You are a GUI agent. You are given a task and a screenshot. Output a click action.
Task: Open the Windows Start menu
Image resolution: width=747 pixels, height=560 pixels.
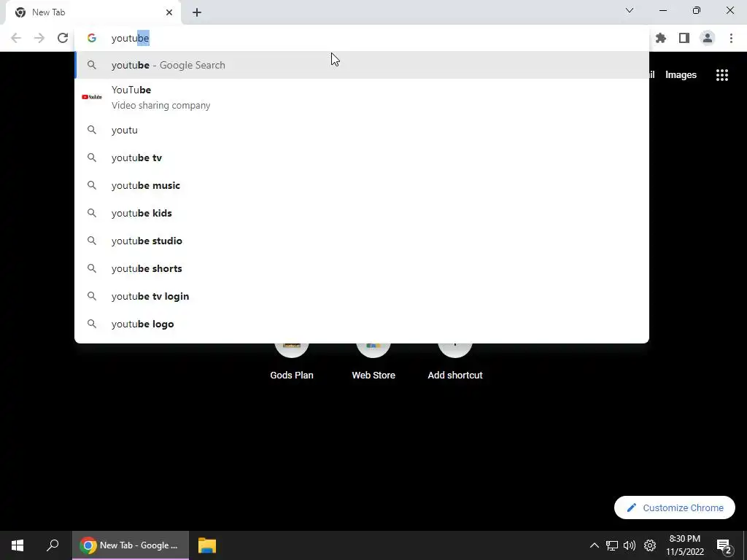[18, 545]
